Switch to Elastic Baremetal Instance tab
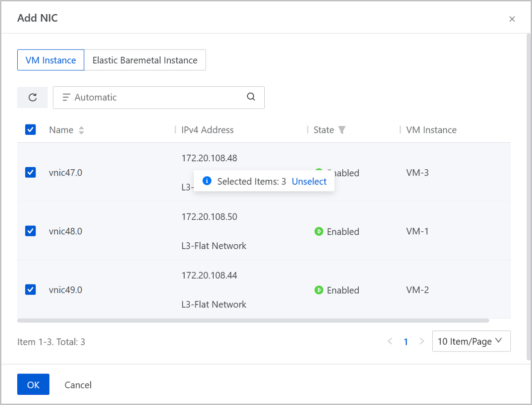This screenshot has height=405, width=532. point(145,60)
